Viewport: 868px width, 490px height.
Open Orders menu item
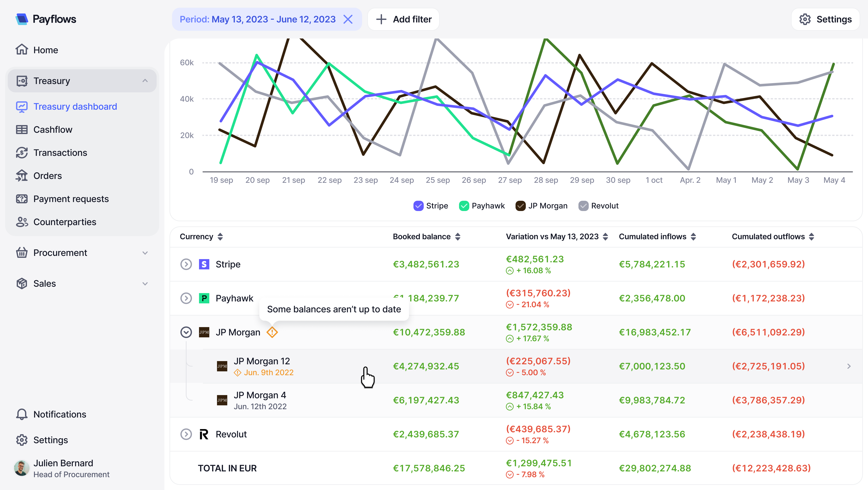point(82,176)
